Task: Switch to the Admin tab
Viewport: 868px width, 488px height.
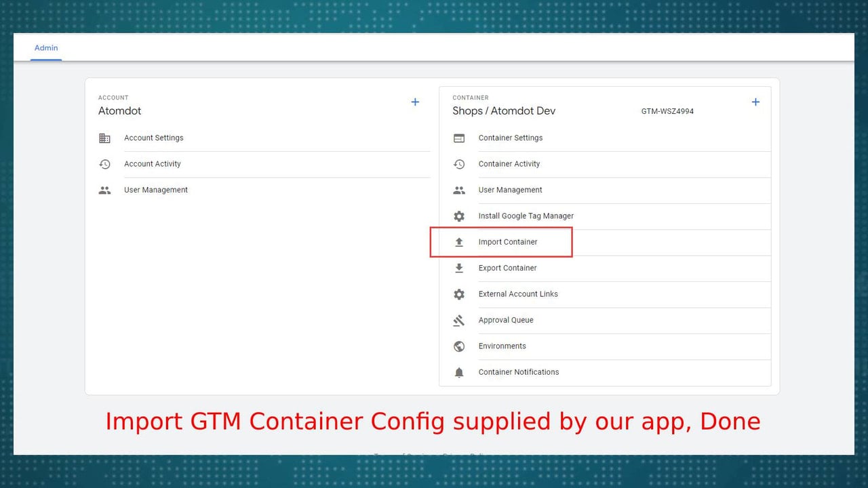Action: coord(46,48)
